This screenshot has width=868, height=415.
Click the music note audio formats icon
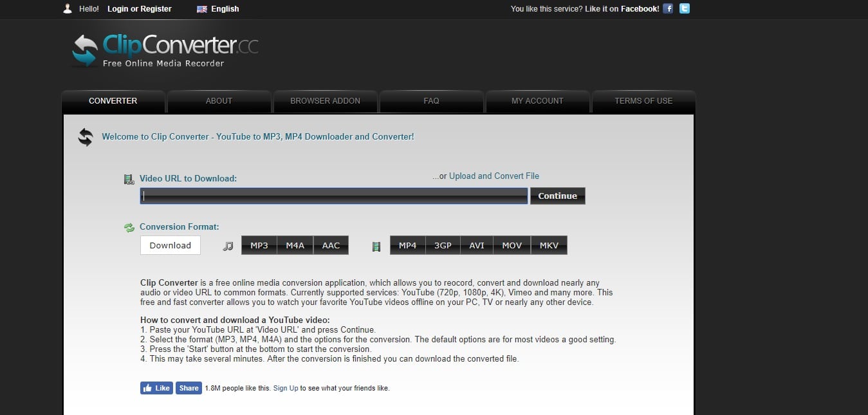228,246
